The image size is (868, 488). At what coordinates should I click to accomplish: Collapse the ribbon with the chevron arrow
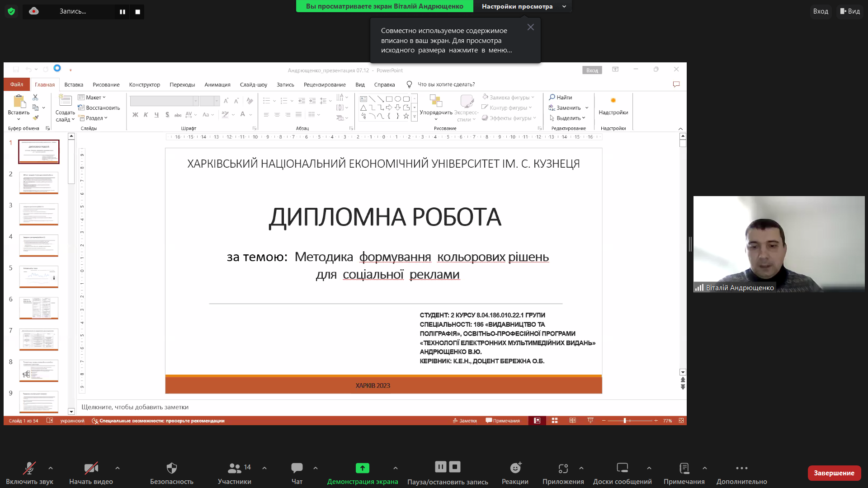680,129
